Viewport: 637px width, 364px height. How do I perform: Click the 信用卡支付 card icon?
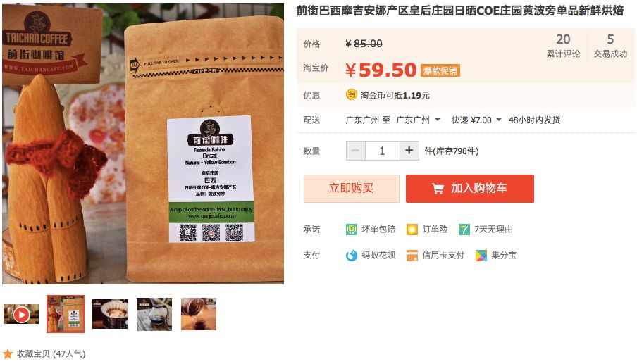412,256
